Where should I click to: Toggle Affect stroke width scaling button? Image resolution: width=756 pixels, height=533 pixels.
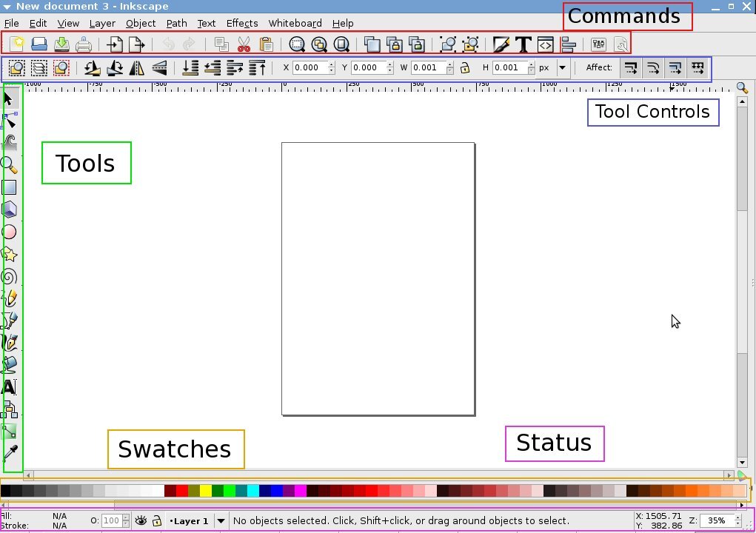tap(631, 68)
